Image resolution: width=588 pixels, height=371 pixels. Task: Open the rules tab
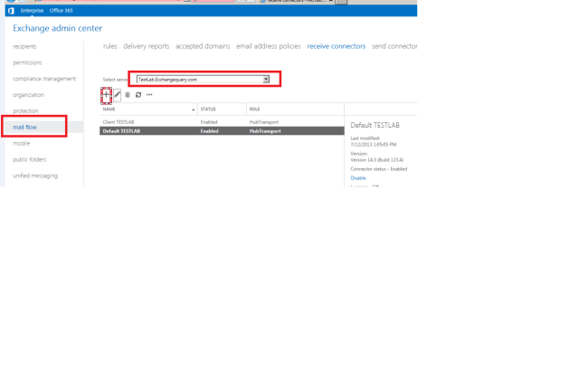[x=109, y=46]
